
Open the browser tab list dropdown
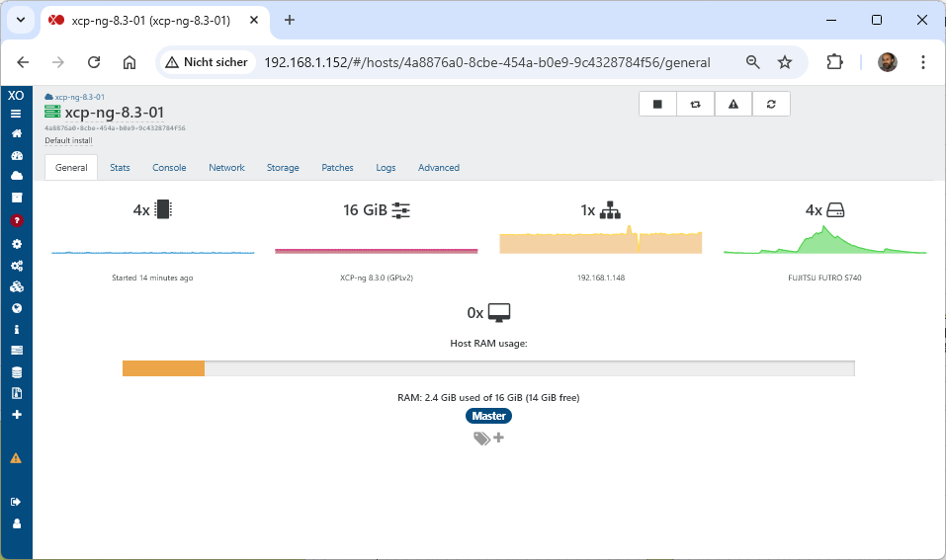coord(21,20)
